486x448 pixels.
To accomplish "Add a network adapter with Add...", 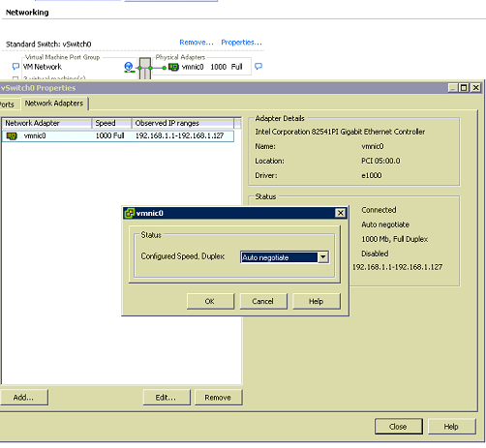I will coord(24,398).
